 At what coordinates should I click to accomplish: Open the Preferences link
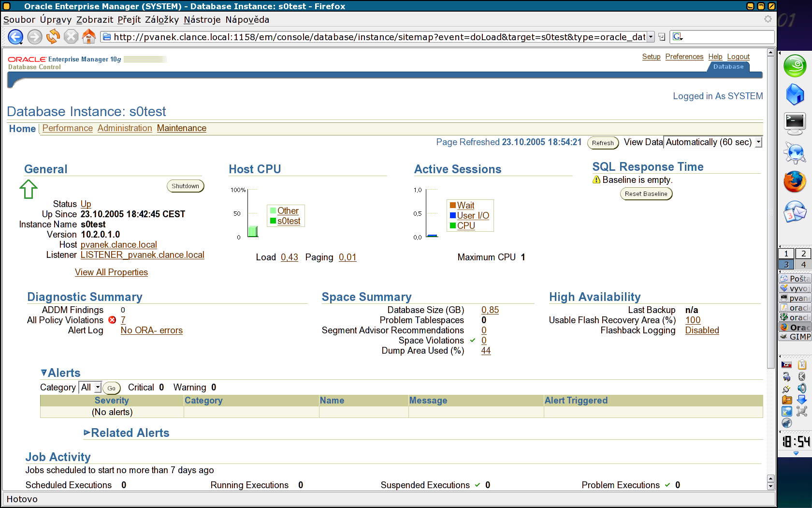[x=684, y=57]
